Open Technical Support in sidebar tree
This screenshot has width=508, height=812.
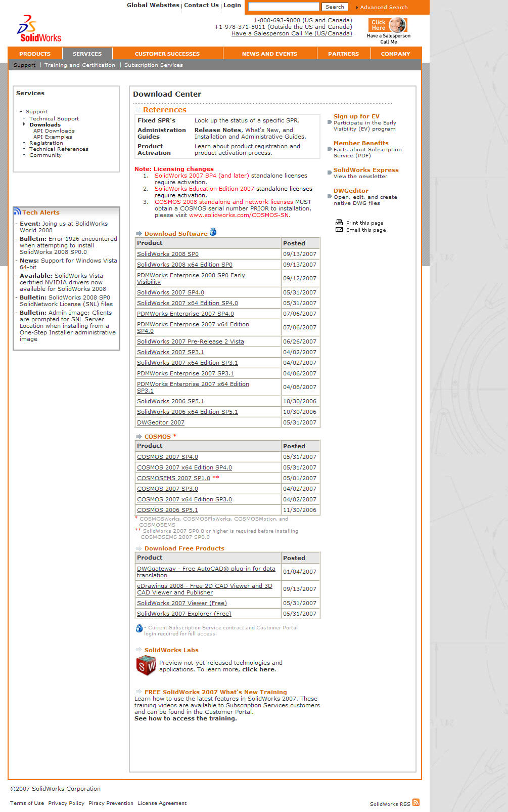coord(54,118)
